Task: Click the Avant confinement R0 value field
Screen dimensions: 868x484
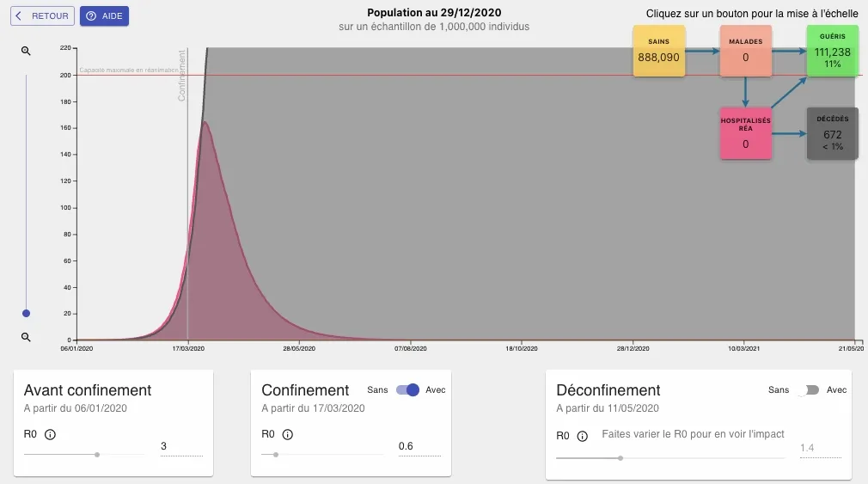Action: click(x=181, y=446)
